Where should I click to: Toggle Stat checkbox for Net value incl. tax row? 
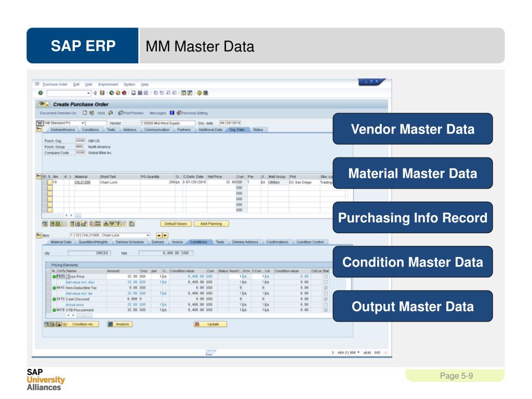click(x=326, y=294)
